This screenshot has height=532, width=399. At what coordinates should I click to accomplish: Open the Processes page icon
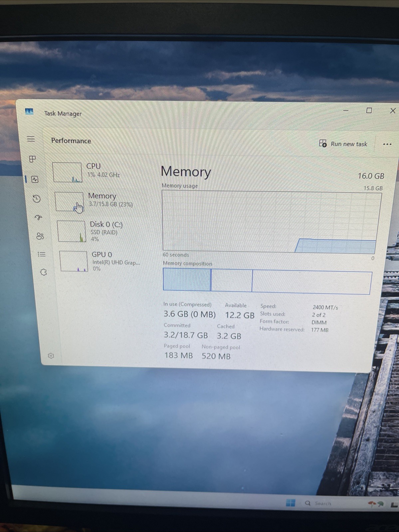coord(33,159)
